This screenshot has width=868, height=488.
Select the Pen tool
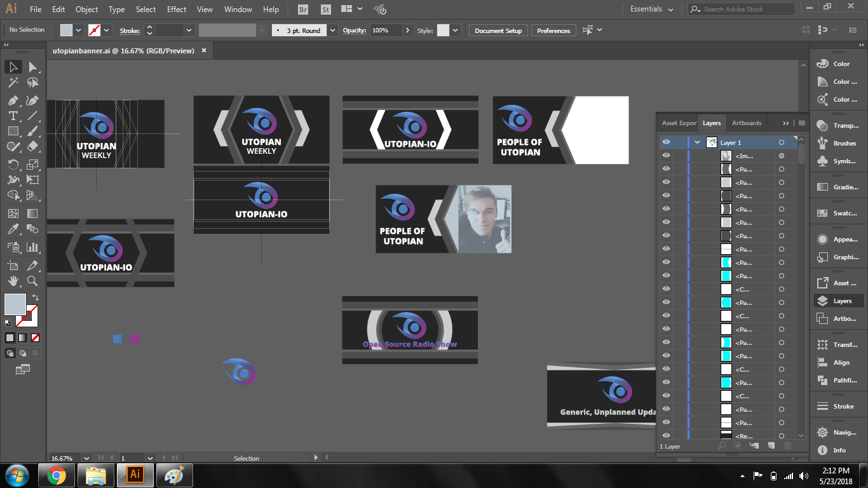pyautogui.click(x=13, y=100)
